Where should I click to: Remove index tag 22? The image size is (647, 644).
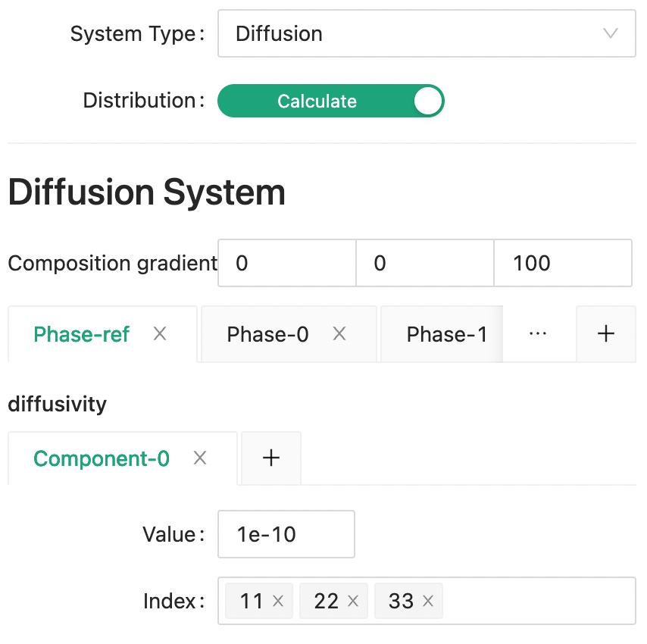pos(353,602)
